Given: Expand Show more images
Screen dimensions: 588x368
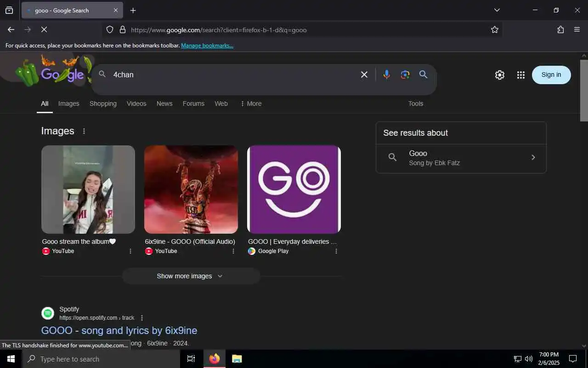Looking at the screenshot, I should [191, 276].
